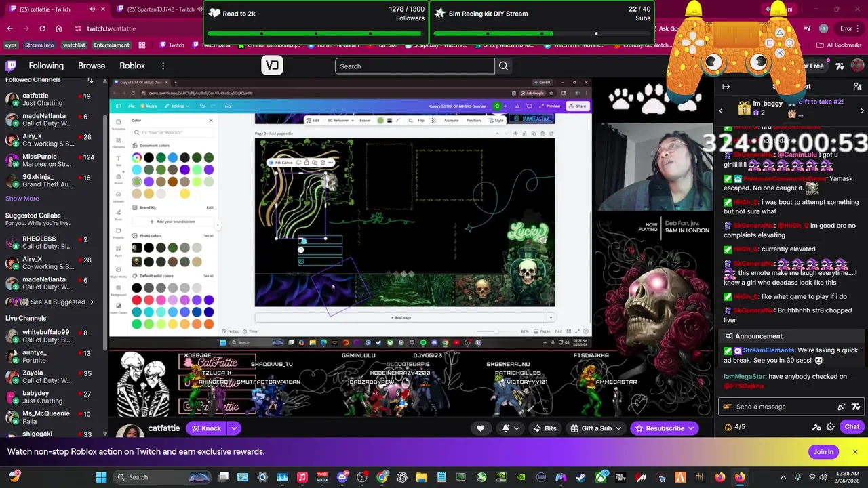Click the gift leaderboard next arrow
This screenshot has width=868, height=488.
click(862, 110)
